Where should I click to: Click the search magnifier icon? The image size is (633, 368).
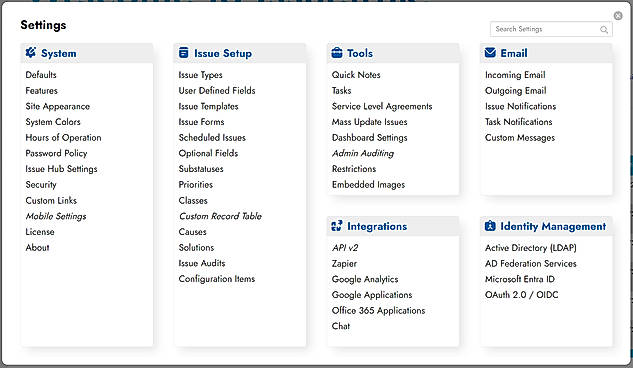click(x=604, y=29)
